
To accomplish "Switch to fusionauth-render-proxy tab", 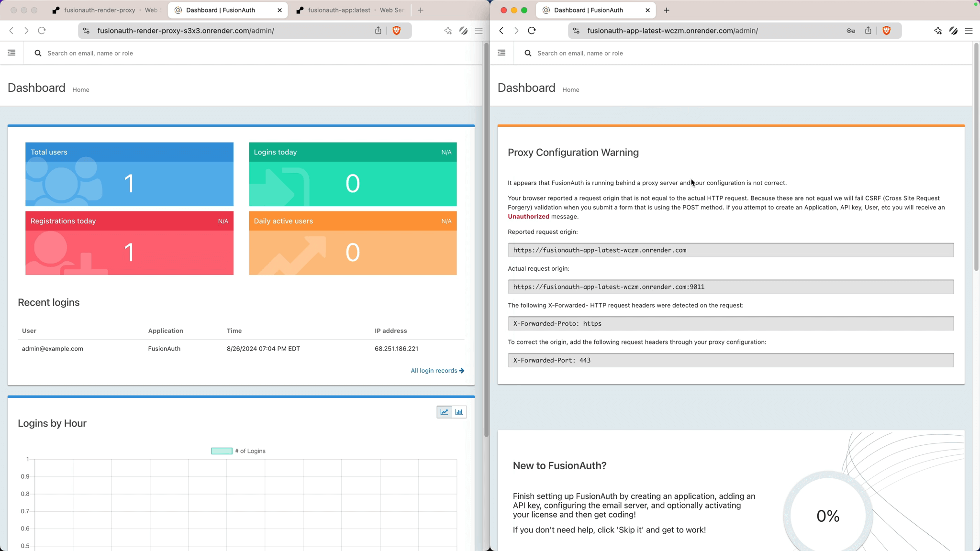I will (x=104, y=10).
